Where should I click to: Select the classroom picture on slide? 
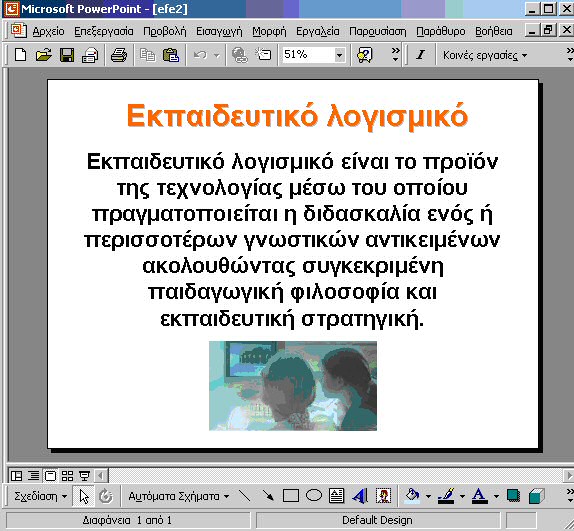[x=292, y=386]
